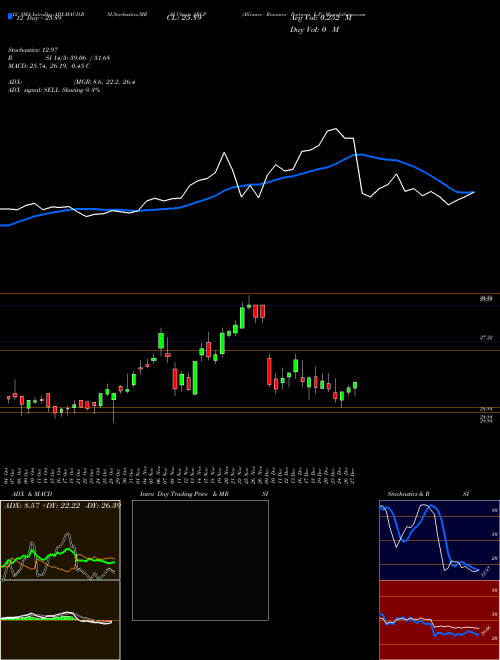This screenshot has height=660, width=500.
Task: Select the '(MGR) 8.6, 22.2, 26.4' values
Action: (104, 82)
